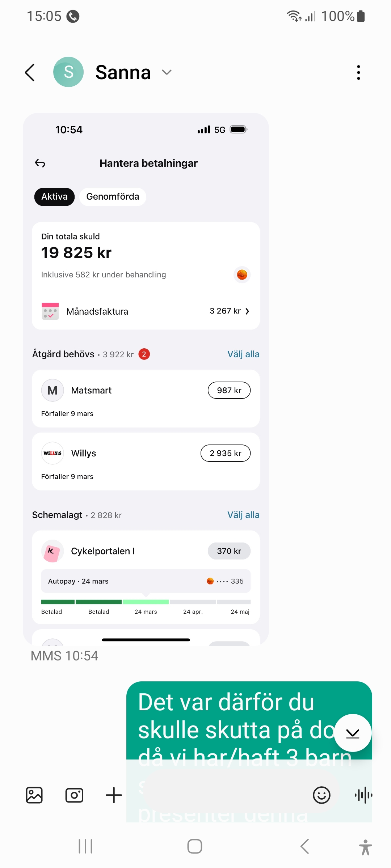Tap the accessibility figure icon
Screen dimensions: 391x868
click(x=365, y=847)
